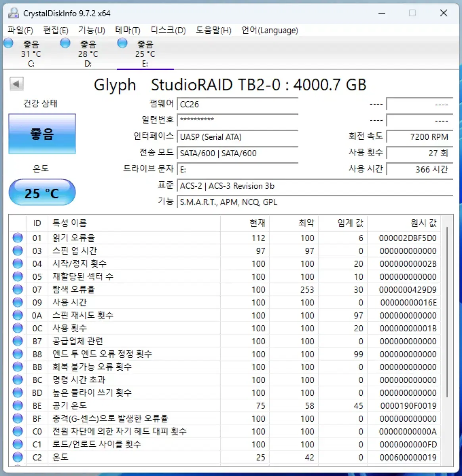This screenshot has height=476, width=462.
Task: Click the status circle icon for drive C:
Action: [x=8, y=43]
